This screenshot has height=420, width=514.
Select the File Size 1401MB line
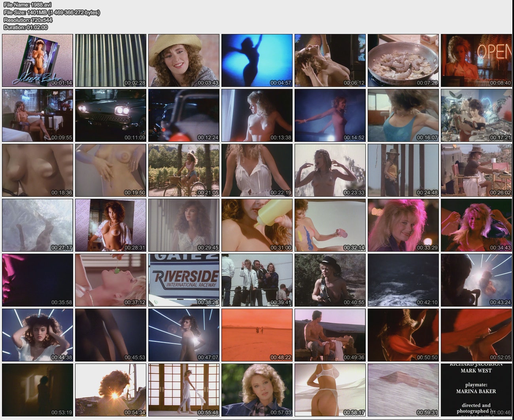(x=51, y=12)
